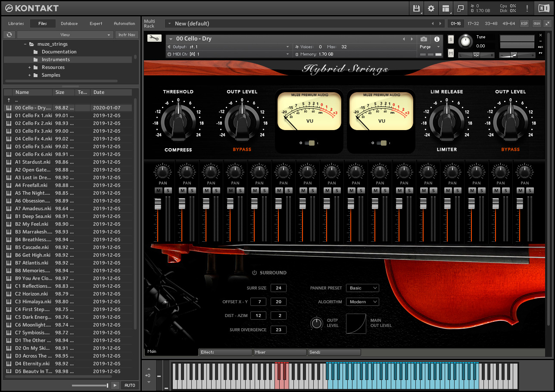The image size is (555, 392).
Task: Mute the instrument with M button
Action: 451,53
